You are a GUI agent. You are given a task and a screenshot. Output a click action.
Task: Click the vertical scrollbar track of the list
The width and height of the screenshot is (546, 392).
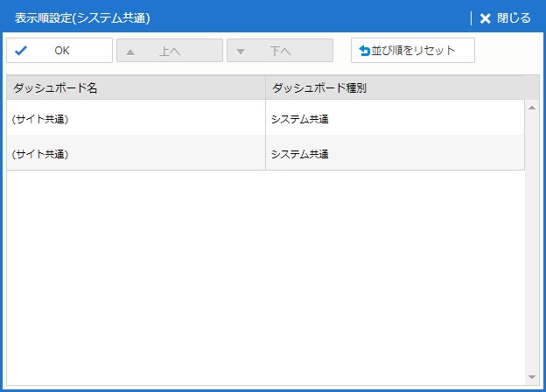532,245
